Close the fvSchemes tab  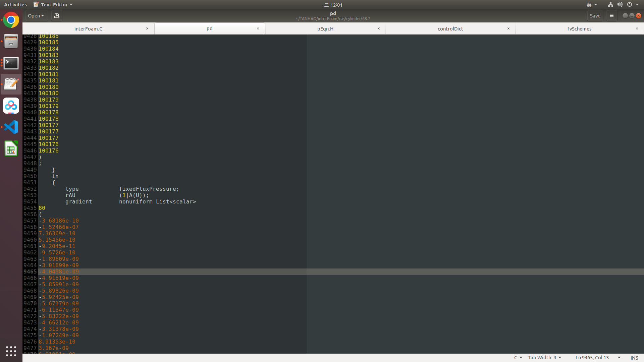(637, 28)
